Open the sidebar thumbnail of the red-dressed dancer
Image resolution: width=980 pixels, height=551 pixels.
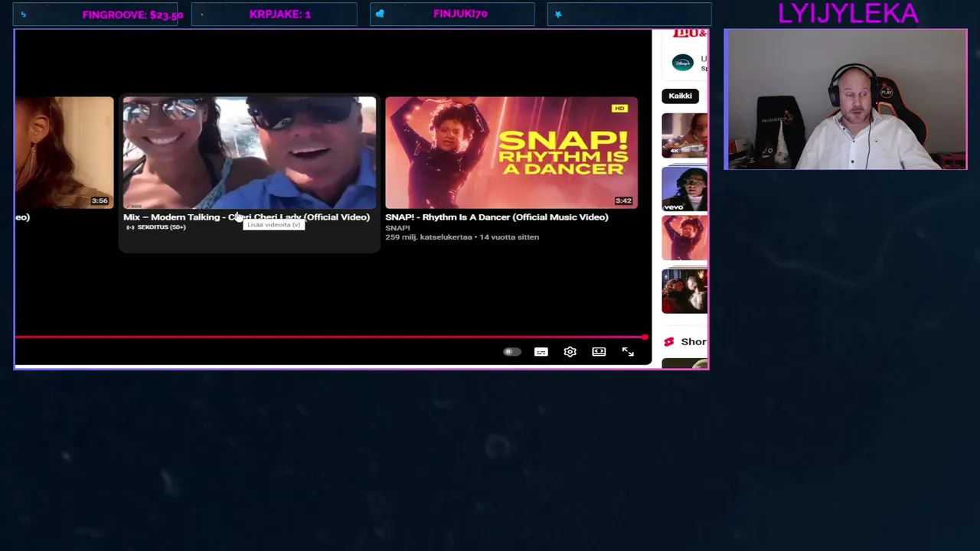click(x=684, y=238)
